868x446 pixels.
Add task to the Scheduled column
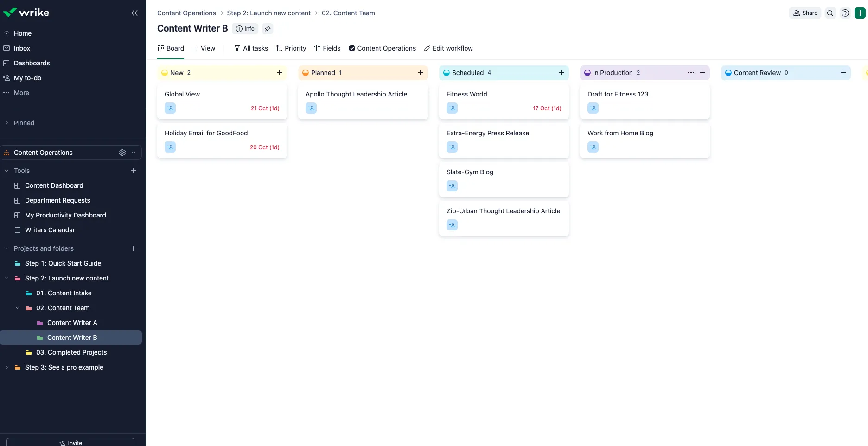(561, 73)
